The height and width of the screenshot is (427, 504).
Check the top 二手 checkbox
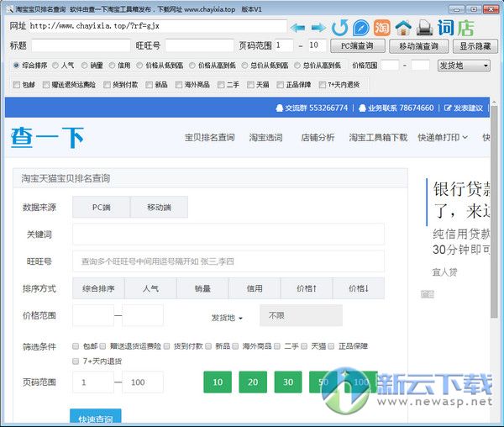tap(221, 85)
